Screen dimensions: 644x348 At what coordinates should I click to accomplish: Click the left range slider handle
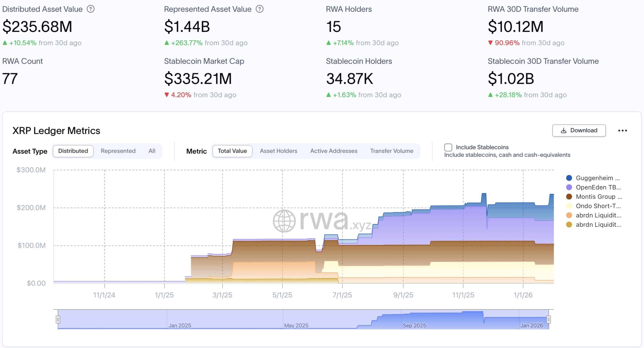click(58, 319)
